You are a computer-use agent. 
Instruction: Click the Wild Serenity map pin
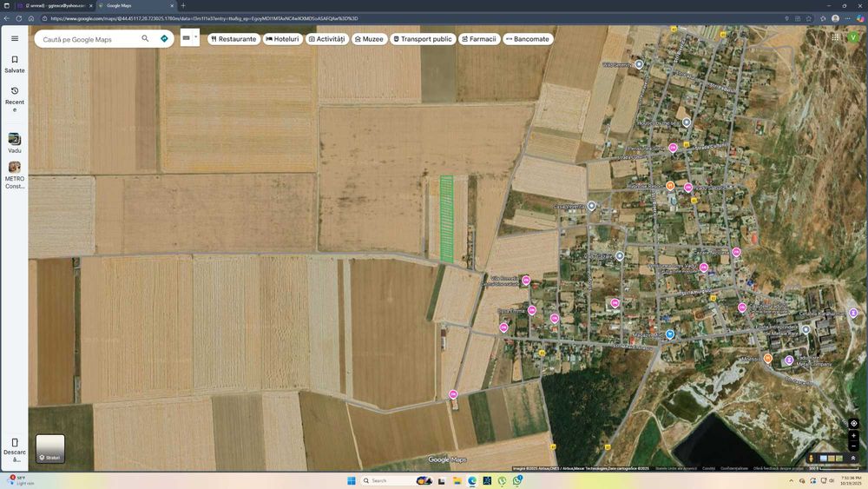coord(639,64)
